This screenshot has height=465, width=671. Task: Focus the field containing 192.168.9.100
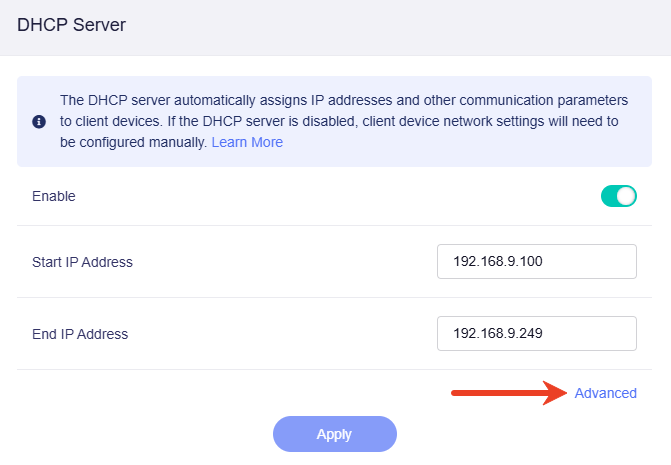coord(537,262)
